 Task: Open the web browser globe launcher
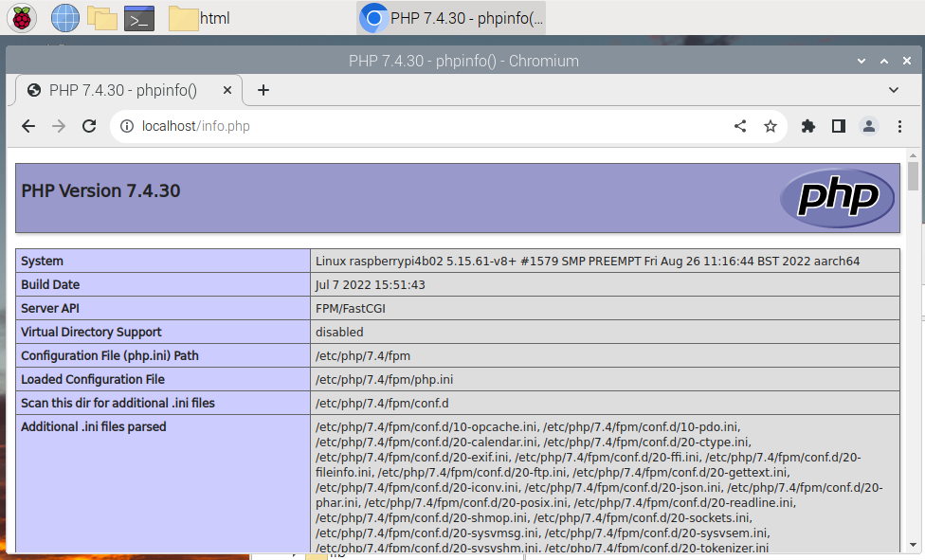click(x=64, y=17)
